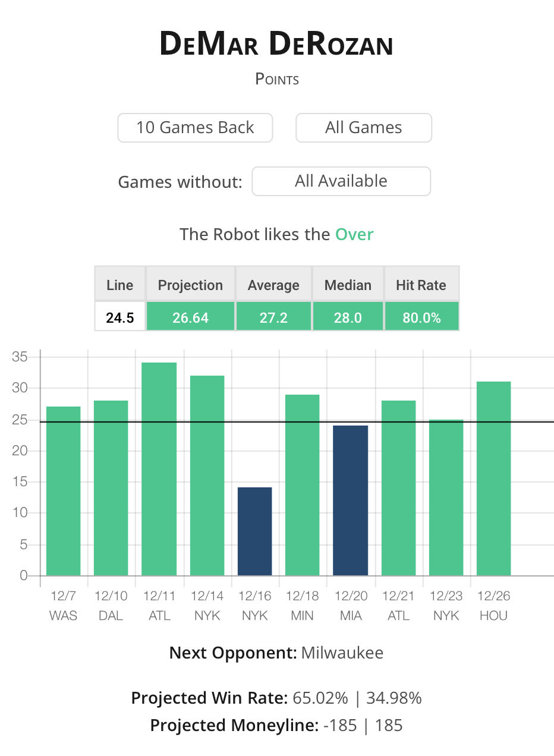The image size is (554, 756).
Task: Open the All Available players dropdown
Action: click(x=341, y=181)
